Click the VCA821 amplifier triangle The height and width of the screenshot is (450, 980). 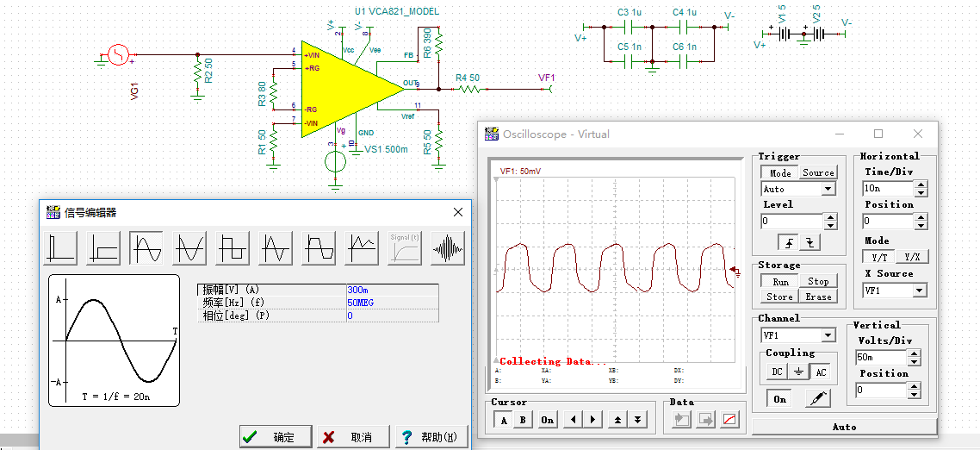(x=347, y=89)
